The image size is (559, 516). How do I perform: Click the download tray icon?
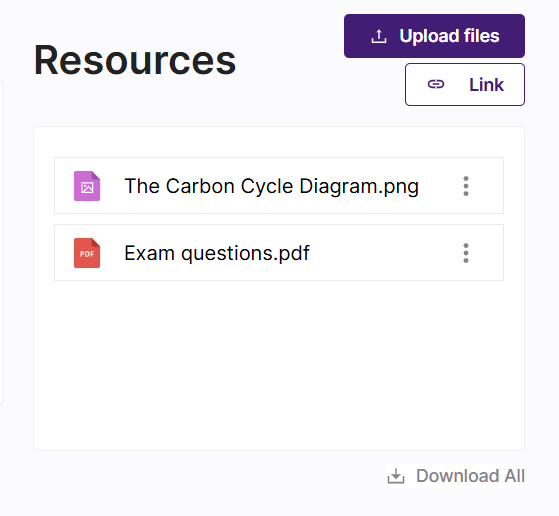pyautogui.click(x=396, y=476)
